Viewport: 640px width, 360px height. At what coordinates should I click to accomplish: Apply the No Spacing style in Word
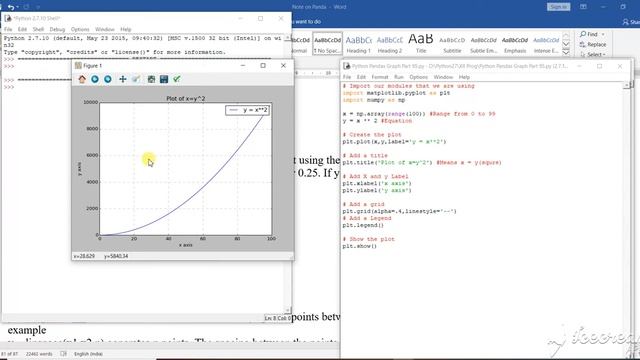click(327, 44)
